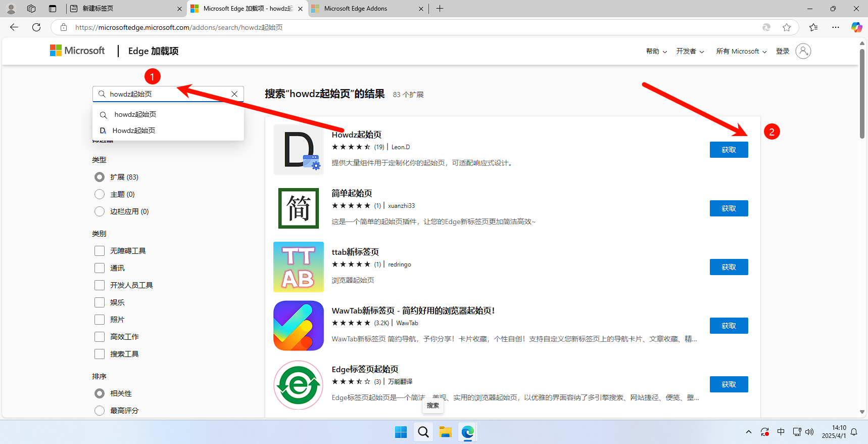Click the 登录 sign-in link

click(783, 51)
